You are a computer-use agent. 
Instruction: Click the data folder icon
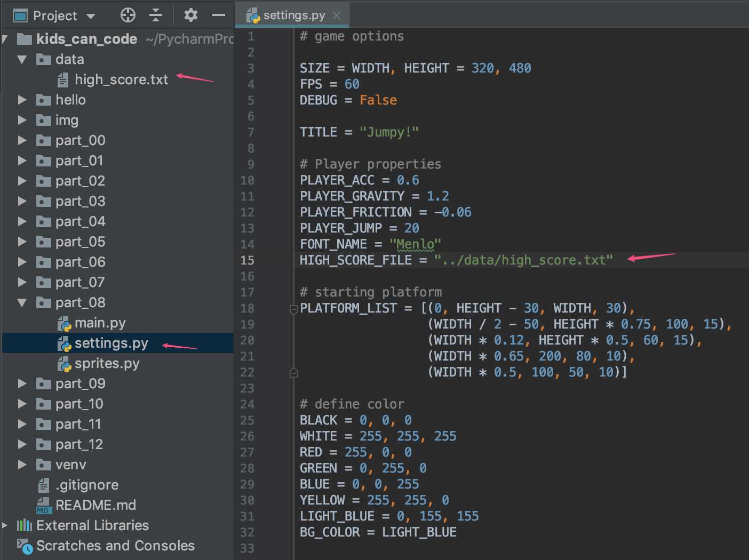coord(44,59)
